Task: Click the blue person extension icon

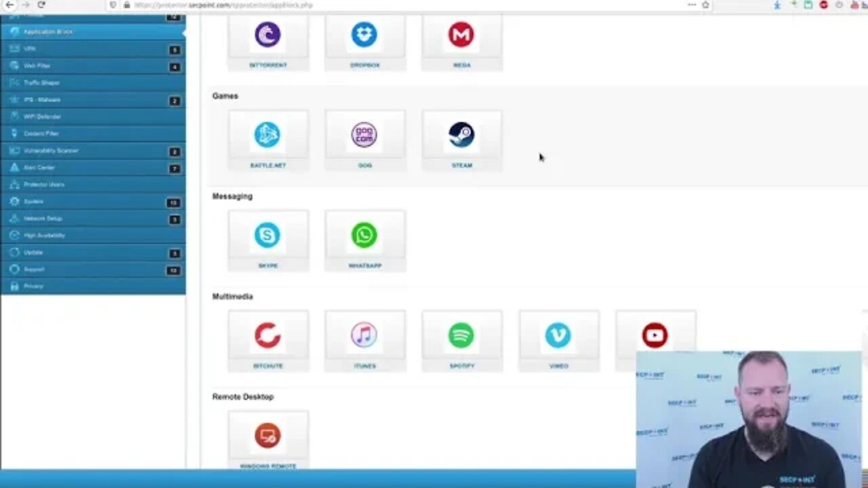Action: (x=778, y=5)
